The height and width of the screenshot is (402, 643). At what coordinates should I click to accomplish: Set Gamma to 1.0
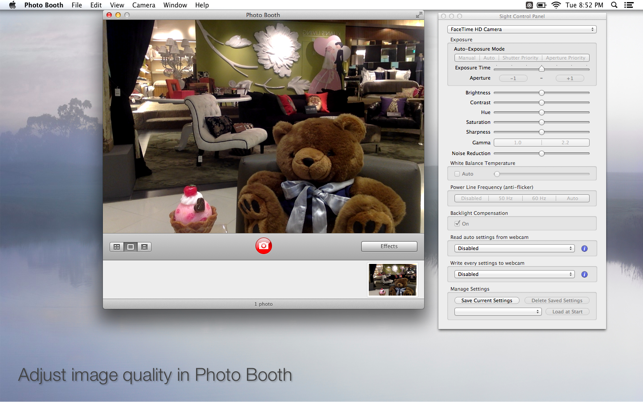(518, 142)
